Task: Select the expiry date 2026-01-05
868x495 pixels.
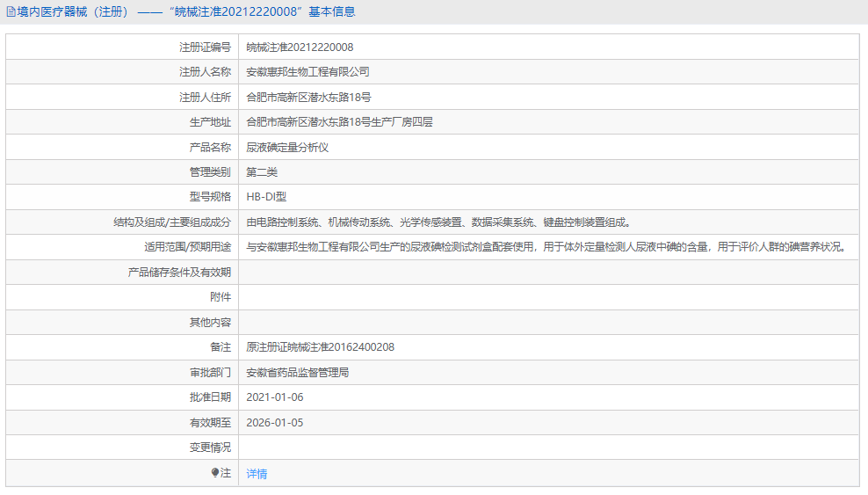Action: click(274, 423)
